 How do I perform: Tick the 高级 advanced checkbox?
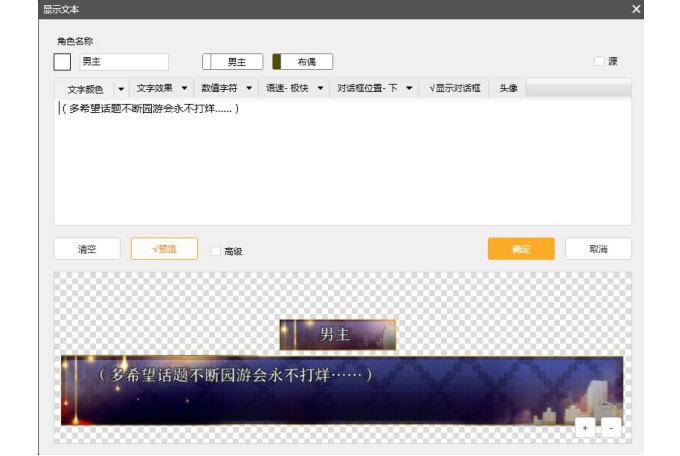[x=217, y=251]
